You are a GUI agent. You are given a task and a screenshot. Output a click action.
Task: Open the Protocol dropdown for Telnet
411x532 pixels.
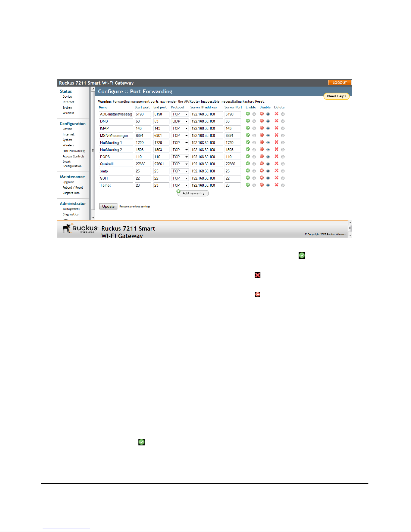(x=180, y=185)
